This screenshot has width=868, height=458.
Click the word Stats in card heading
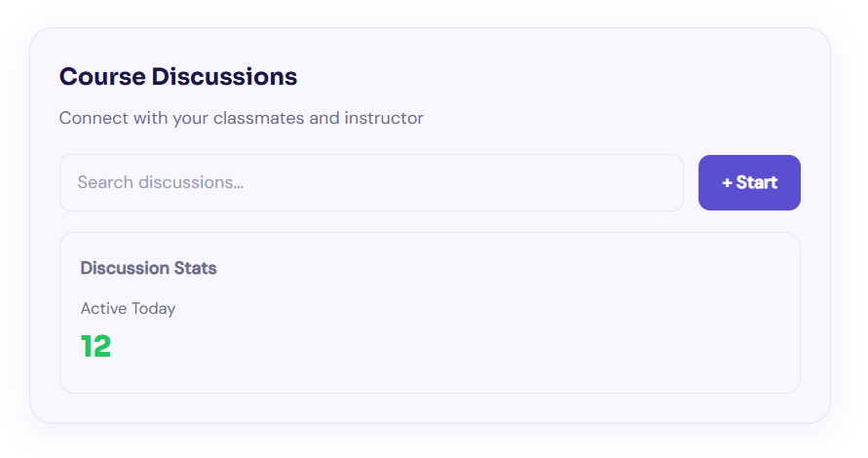click(195, 268)
